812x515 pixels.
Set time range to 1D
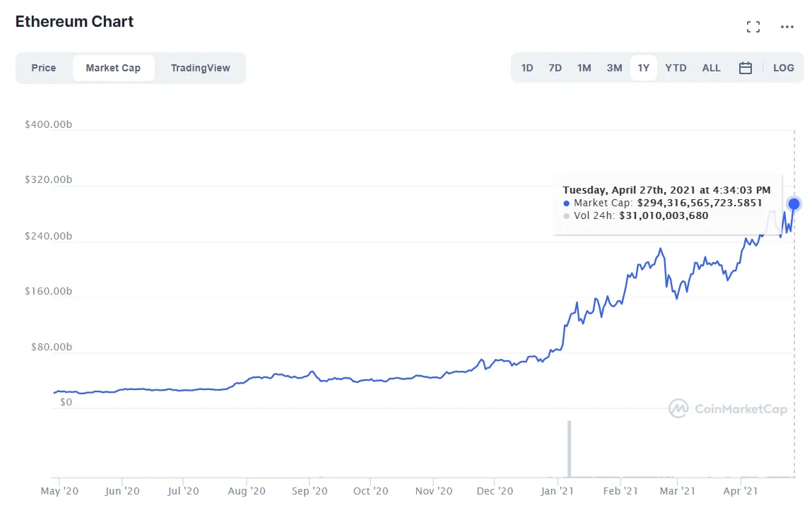(527, 68)
